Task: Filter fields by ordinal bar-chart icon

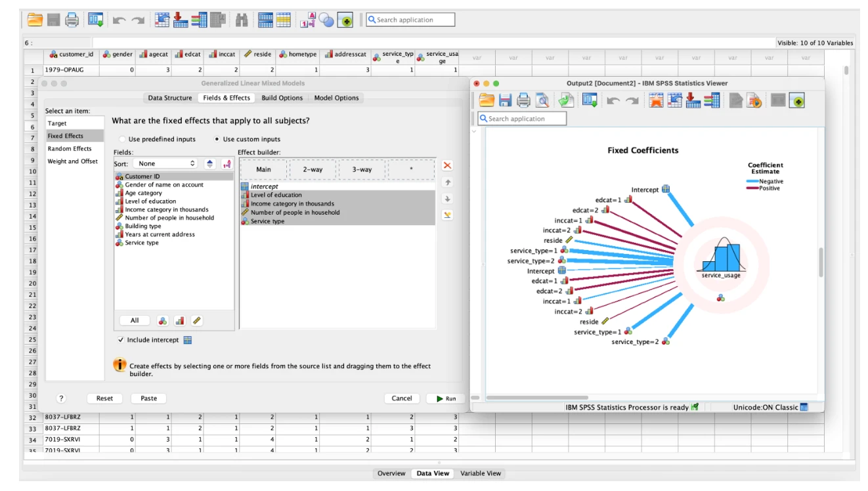Action: 180,321
